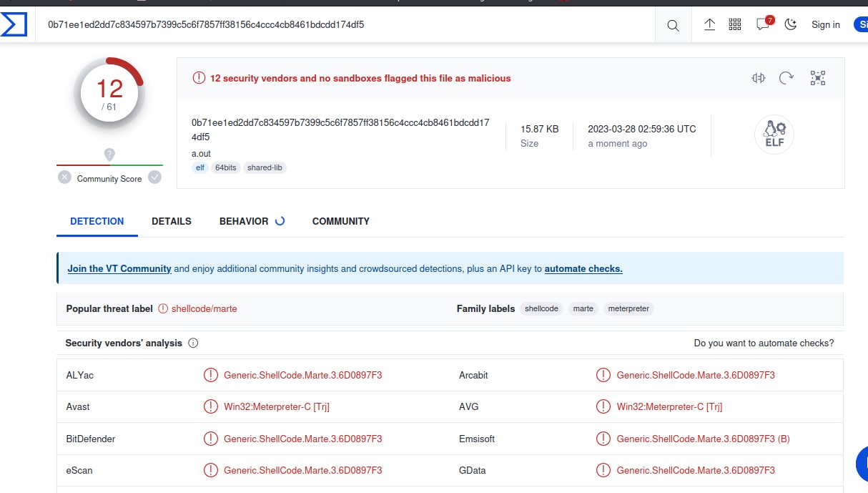Switch to the DETAILS tab
This screenshot has width=868, height=493.
tap(171, 221)
